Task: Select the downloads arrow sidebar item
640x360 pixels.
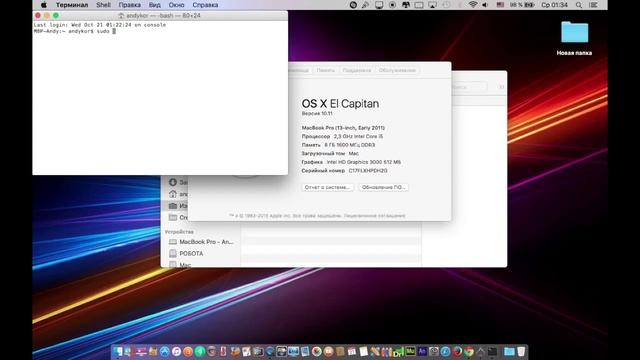Action: (x=173, y=182)
